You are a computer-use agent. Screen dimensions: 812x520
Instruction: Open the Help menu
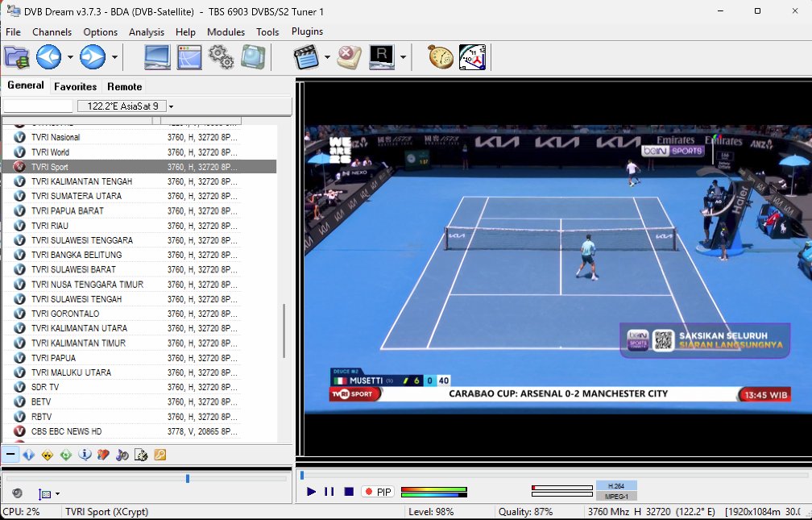(x=185, y=32)
